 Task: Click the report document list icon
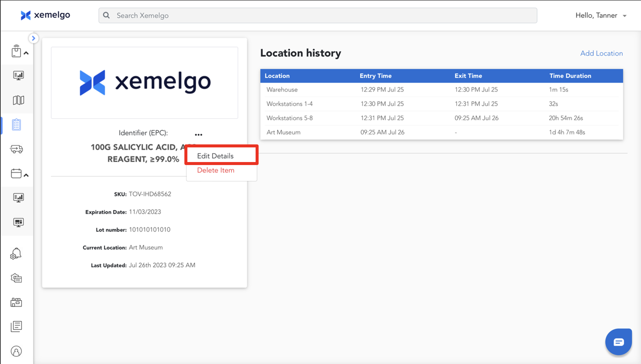coord(16,326)
